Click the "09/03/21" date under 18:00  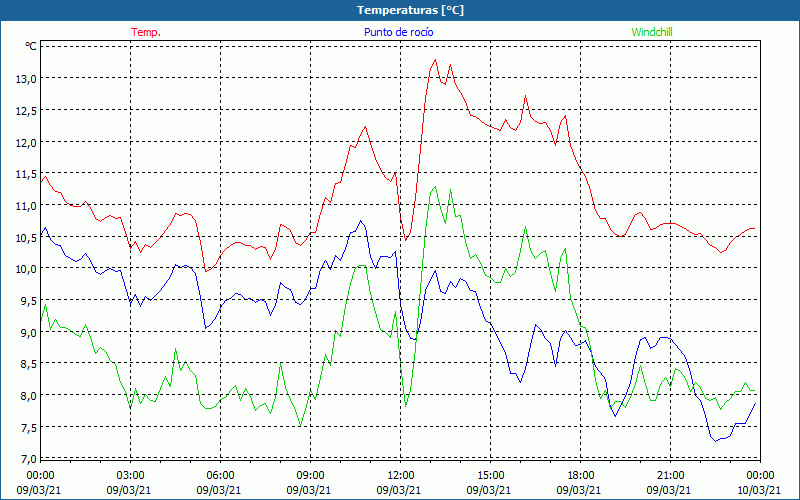(x=579, y=490)
